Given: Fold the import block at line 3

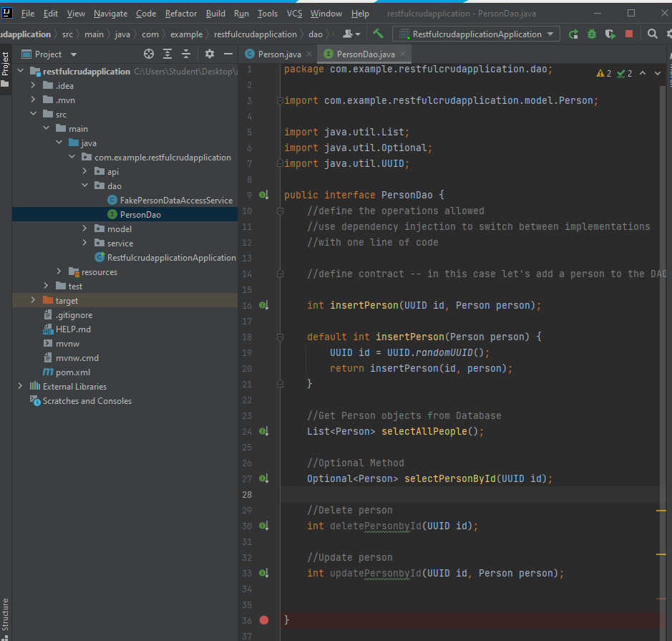Looking at the screenshot, I should pyautogui.click(x=280, y=101).
